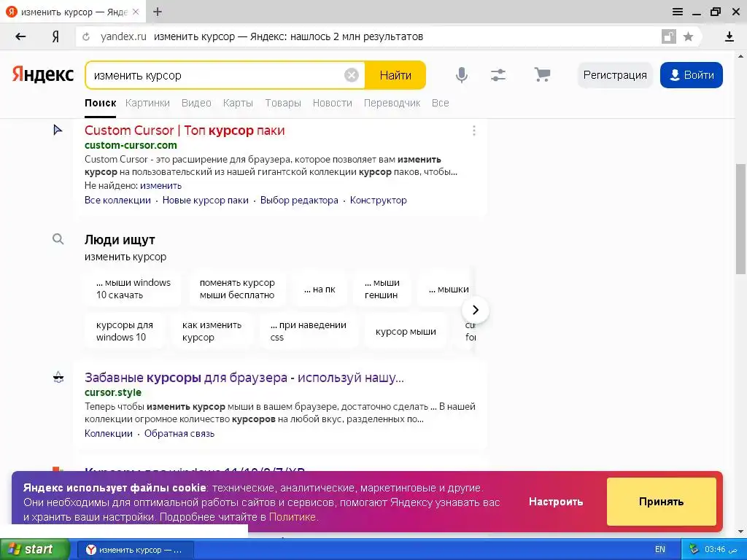Image resolution: width=747 pixels, height=560 pixels.
Task: Switch to the Переводчик tab
Action: coord(392,103)
